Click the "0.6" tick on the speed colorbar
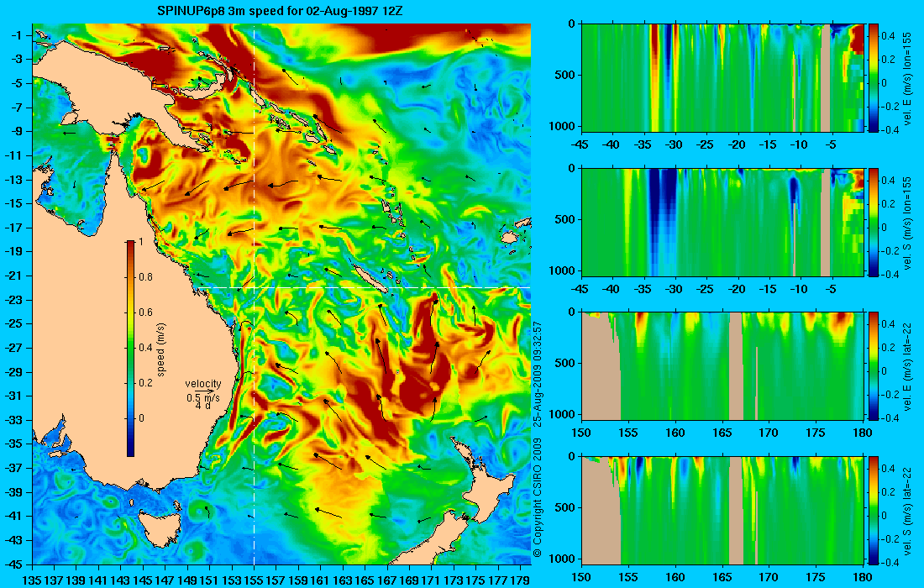 [x=145, y=312]
